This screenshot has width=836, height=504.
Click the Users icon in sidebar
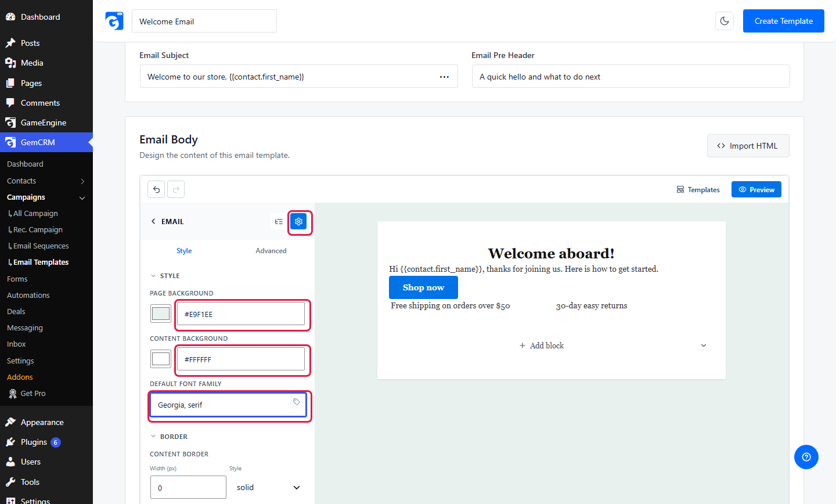10,462
